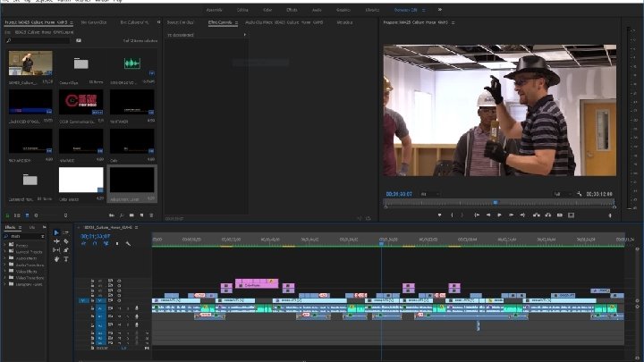Select the Selection (arrow) tool
The image size is (644, 362).
(x=56, y=232)
